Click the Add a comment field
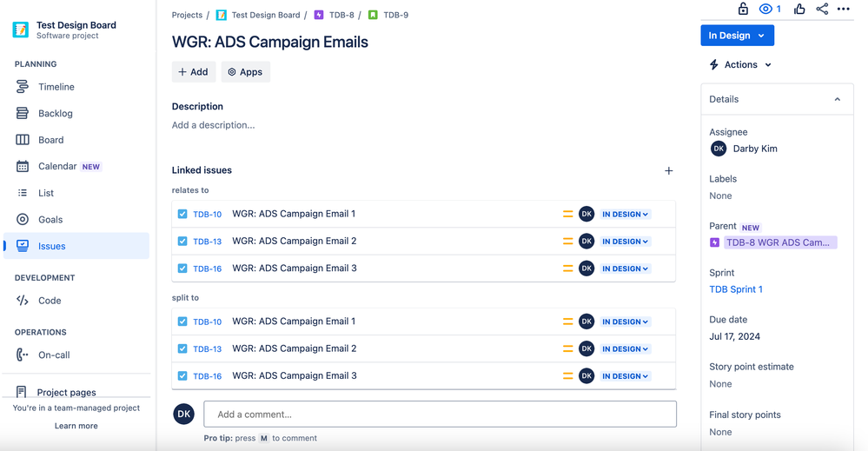This screenshot has width=868, height=451. pyautogui.click(x=441, y=414)
